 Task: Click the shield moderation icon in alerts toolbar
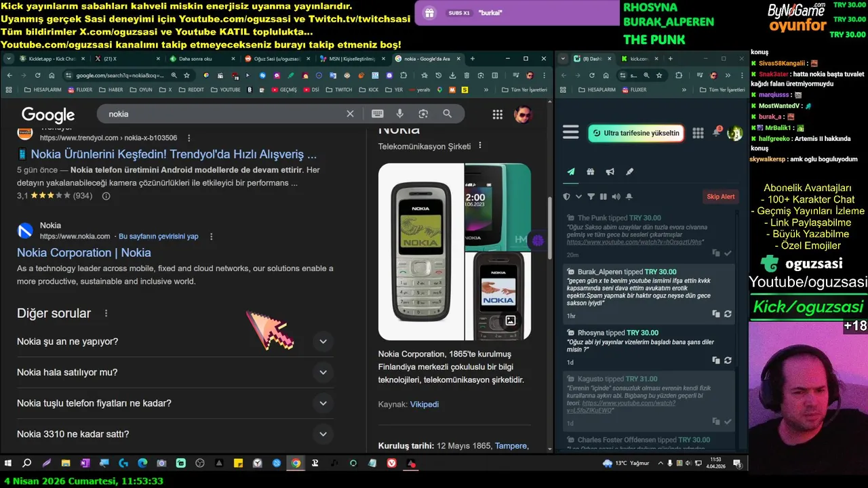click(567, 197)
